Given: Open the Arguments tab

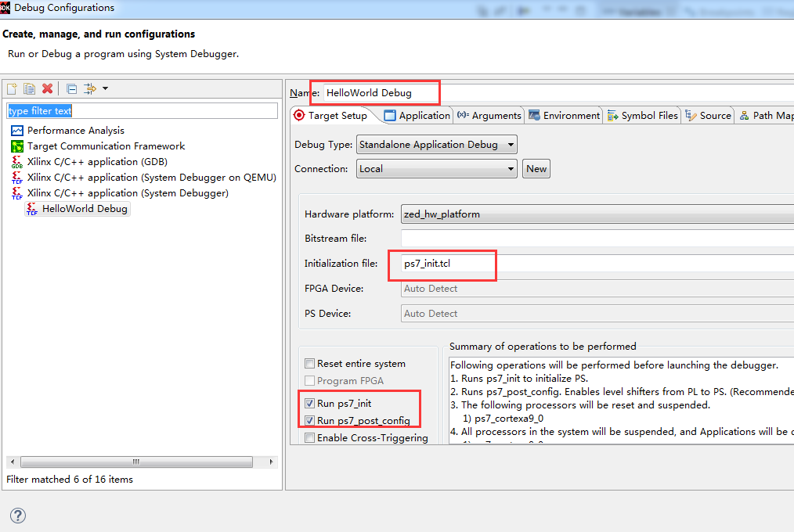Looking at the screenshot, I should 489,116.
